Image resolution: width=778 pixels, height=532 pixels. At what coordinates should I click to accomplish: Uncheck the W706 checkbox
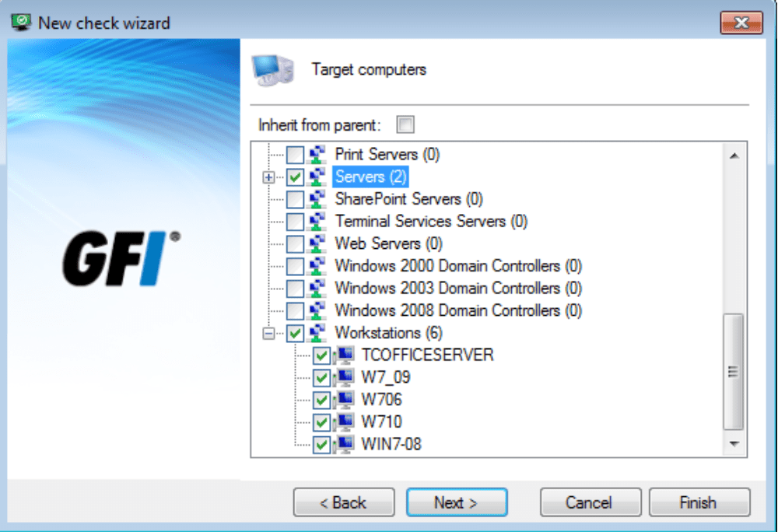tap(321, 400)
